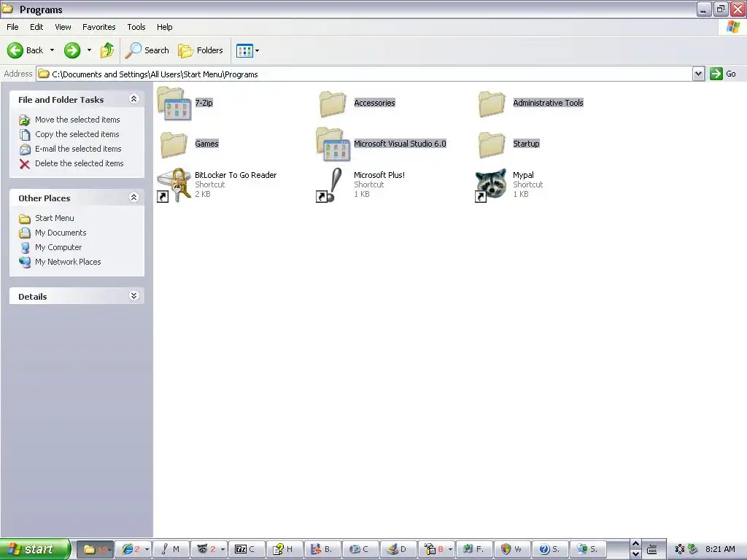Expand the Internet Explorer group dropdown arrow
Screen dimensions: 747x560
point(147,550)
